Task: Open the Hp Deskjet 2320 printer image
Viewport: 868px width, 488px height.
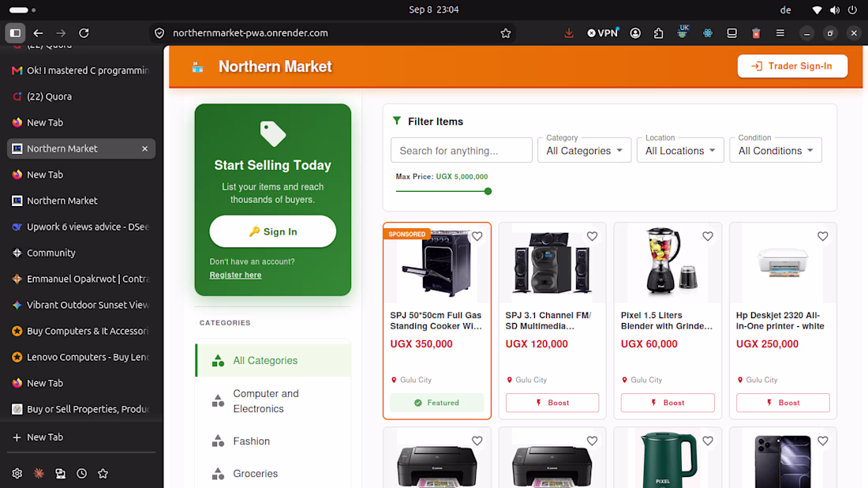Action: [x=783, y=262]
